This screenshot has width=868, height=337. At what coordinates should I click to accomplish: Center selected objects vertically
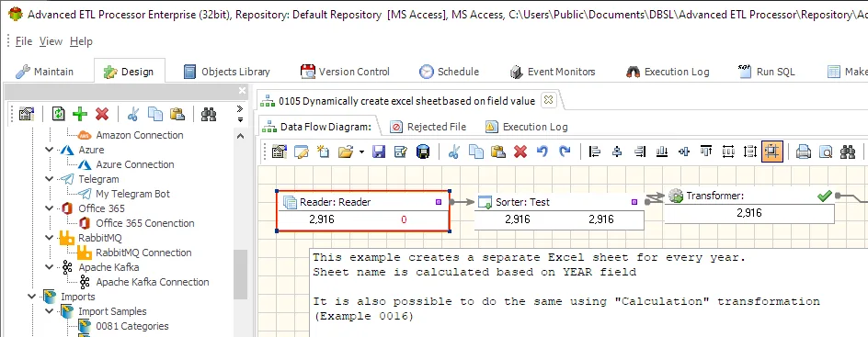[684, 152]
